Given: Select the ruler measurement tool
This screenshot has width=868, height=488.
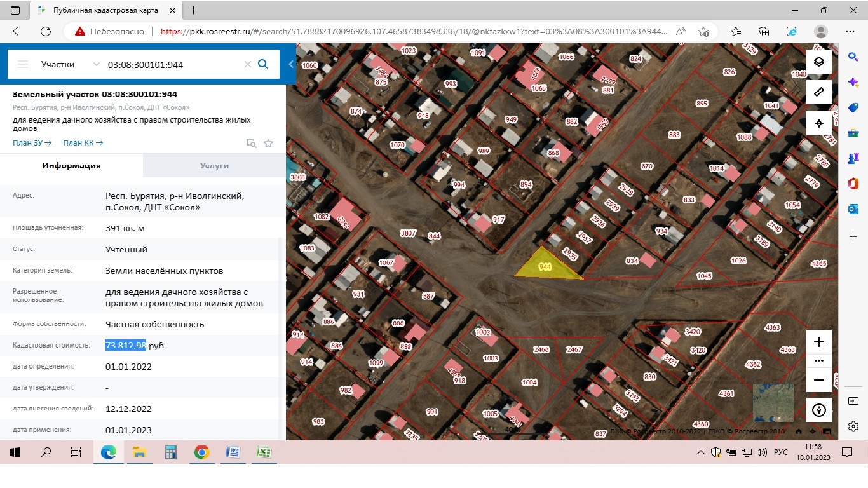Looking at the screenshot, I should pos(819,92).
